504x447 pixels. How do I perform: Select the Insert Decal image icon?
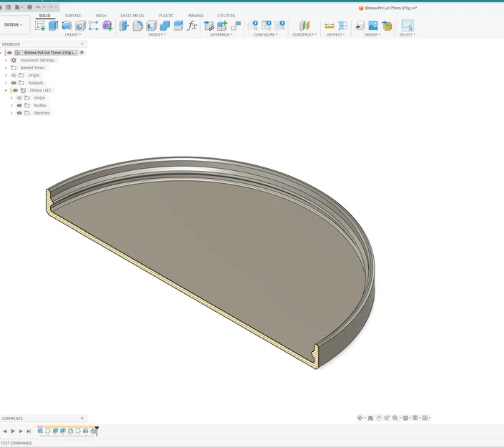click(x=373, y=26)
